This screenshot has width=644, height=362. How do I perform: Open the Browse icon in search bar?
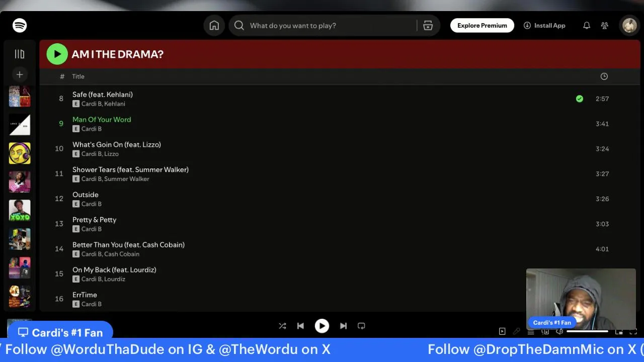pos(428,26)
